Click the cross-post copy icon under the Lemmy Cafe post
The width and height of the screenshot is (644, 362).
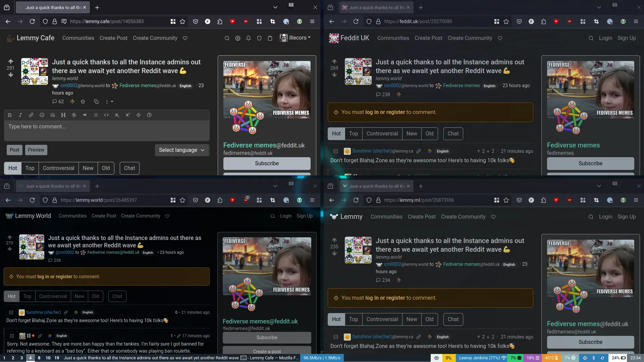point(96,102)
